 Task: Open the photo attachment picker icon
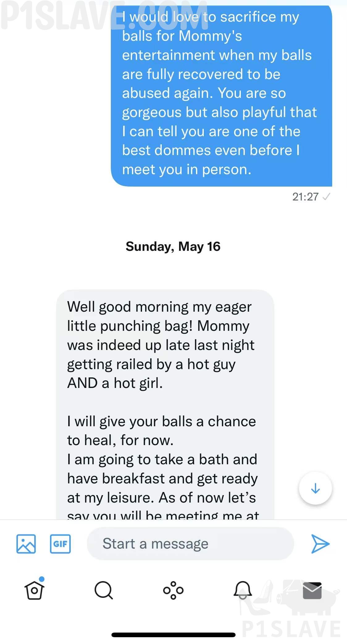(x=26, y=544)
